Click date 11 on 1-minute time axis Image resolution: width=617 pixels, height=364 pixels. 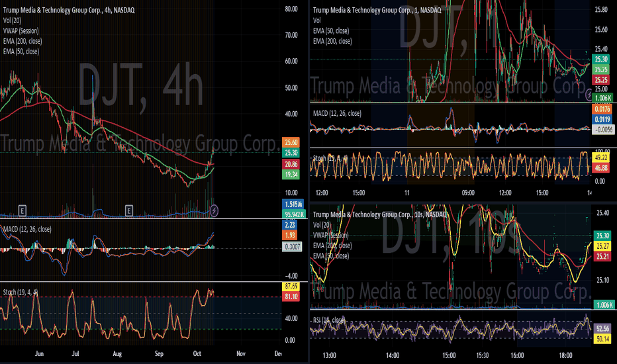pyautogui.click(x=407, y=193)
